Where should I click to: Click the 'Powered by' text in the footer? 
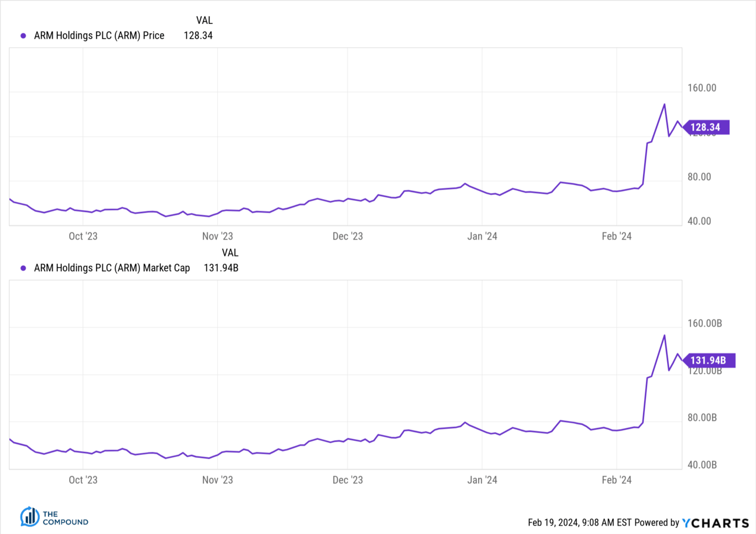[x=657, y=522]
